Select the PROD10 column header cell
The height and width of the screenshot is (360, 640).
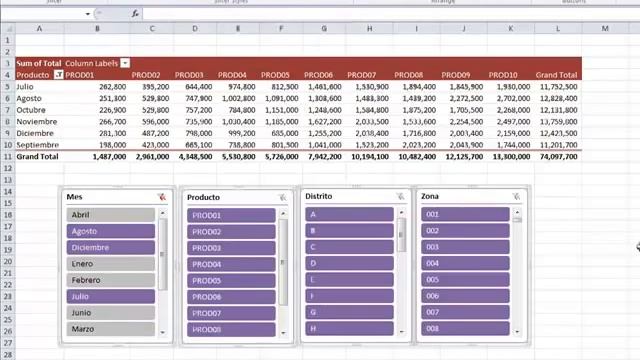click(511, 75)
